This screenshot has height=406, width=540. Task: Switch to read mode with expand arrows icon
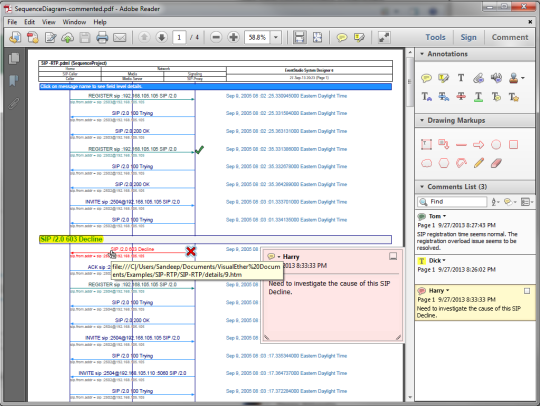point(384,37)
